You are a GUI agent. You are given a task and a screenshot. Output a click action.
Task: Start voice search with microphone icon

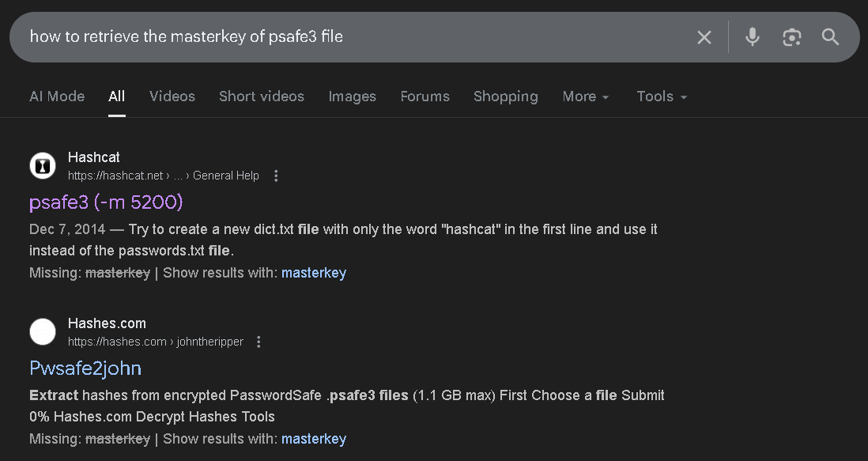click(x=752, y=37)
